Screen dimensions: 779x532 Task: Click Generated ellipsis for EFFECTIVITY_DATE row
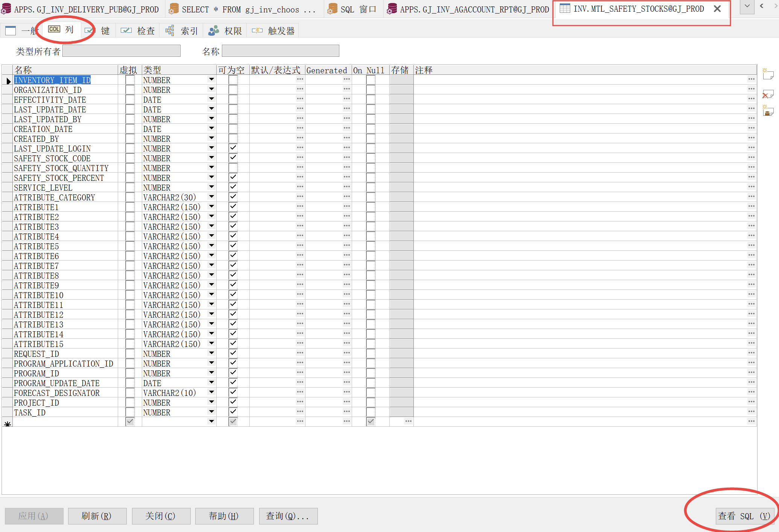pyautogui.click(x=346, y=99)
